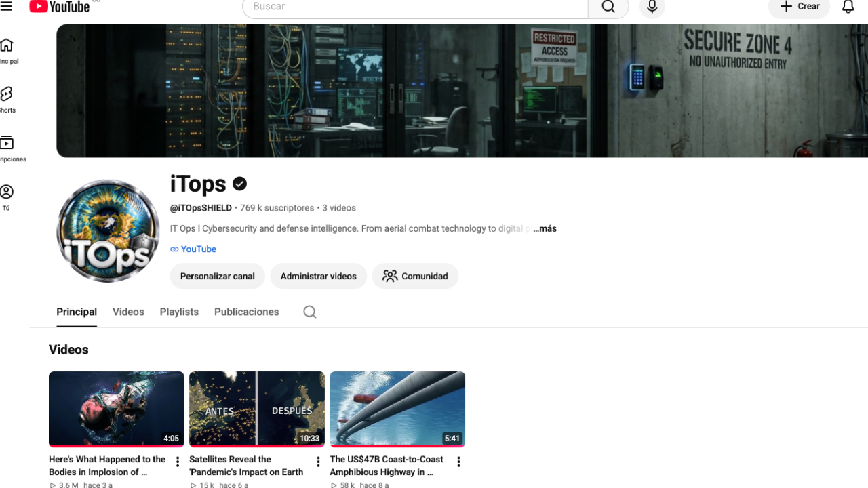Open the 'Tú' sidebar section
Screen dimensions: 868x488
coord(7,197)
